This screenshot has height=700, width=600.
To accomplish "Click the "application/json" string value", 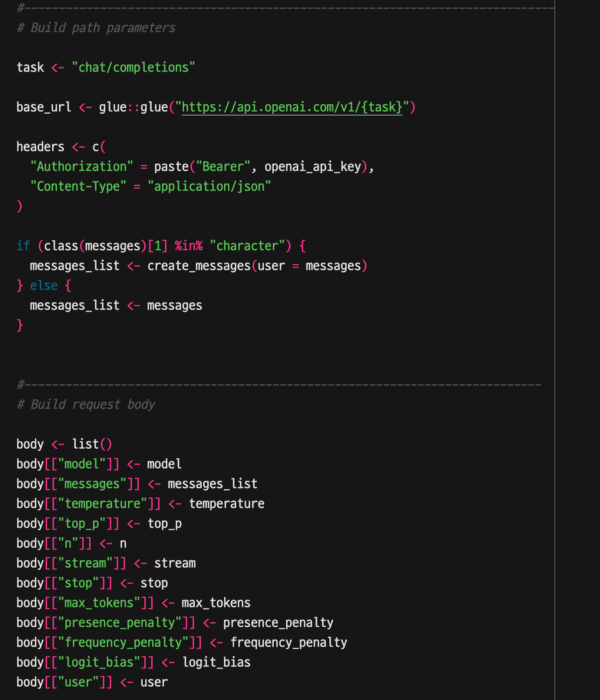I will pyautogui.click(x=209, y=186).
